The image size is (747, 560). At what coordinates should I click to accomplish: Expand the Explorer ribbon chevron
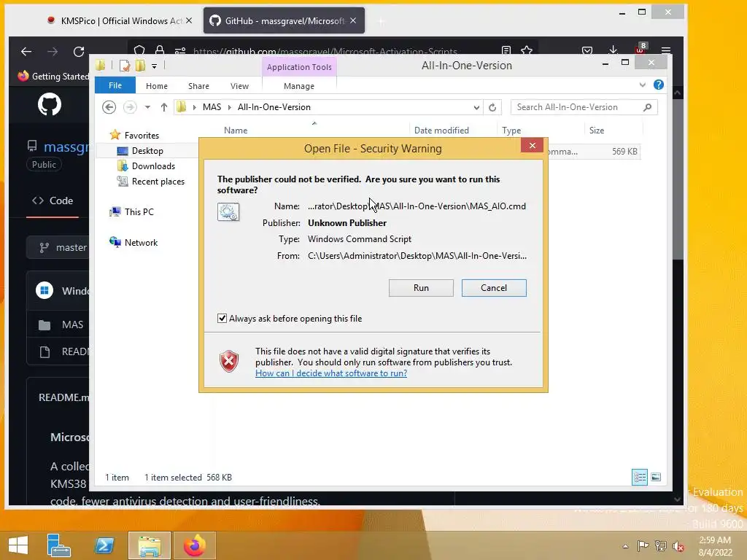tap(642, 85)
